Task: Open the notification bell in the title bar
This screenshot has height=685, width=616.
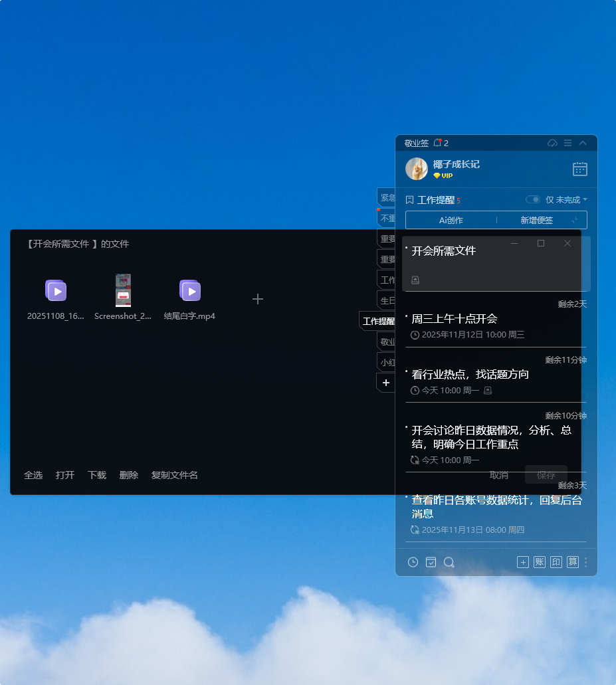Action: pos(437,143)
